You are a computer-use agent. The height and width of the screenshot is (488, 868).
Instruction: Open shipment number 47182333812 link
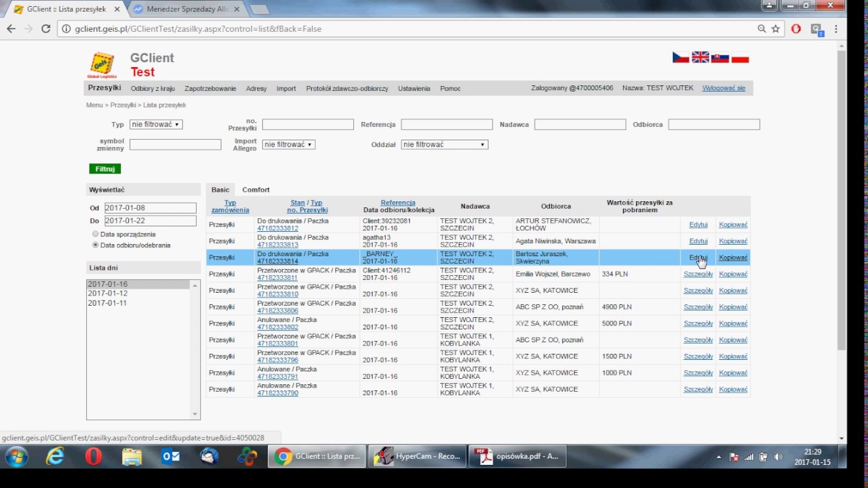pyautogui.click(x=277, y=228)
